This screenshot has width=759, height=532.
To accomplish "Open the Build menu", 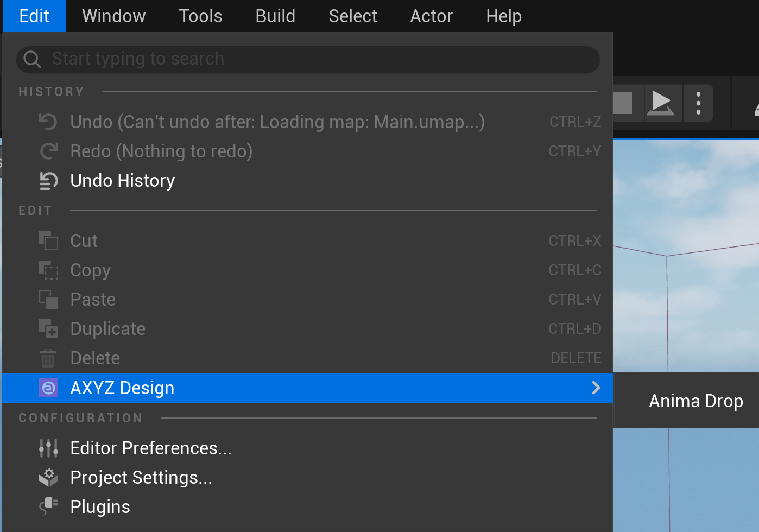I will point(275,16).
